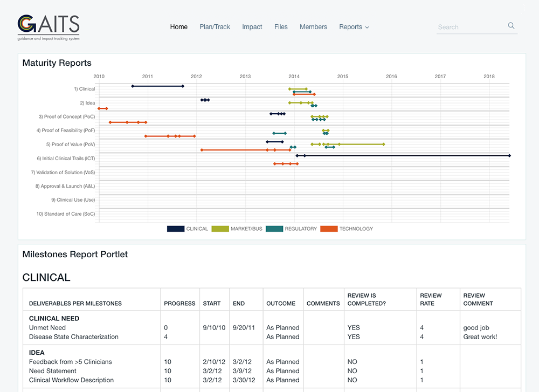Open the Plan/Track page
The height and width of the screenshot is (392, 539).
pos(215,27)
